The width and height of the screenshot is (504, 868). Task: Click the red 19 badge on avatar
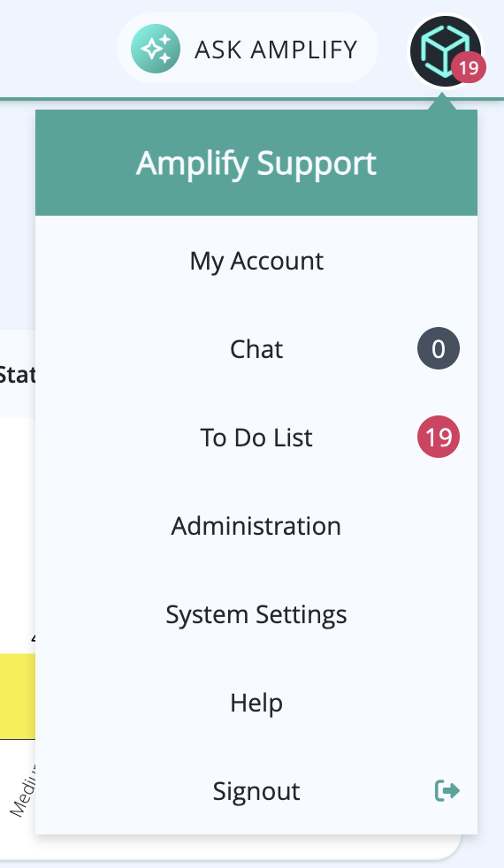click(x=468, y=68)
